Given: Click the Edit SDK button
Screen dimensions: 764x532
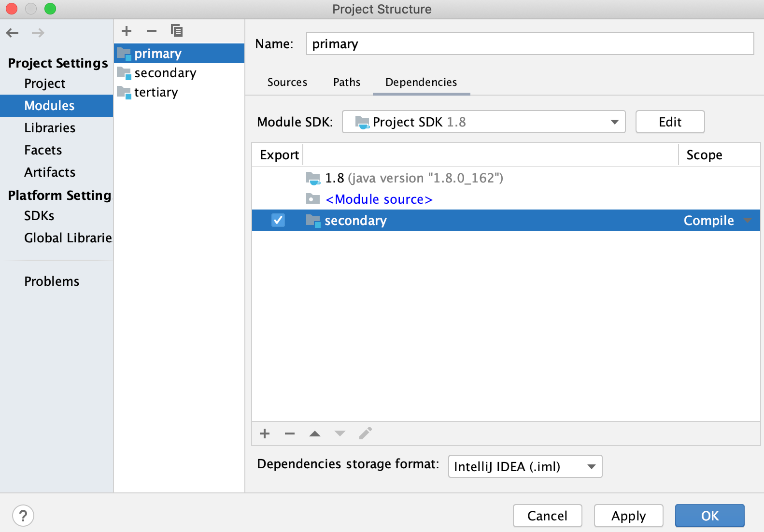Looking at the screenshot, I should (670, 122).
